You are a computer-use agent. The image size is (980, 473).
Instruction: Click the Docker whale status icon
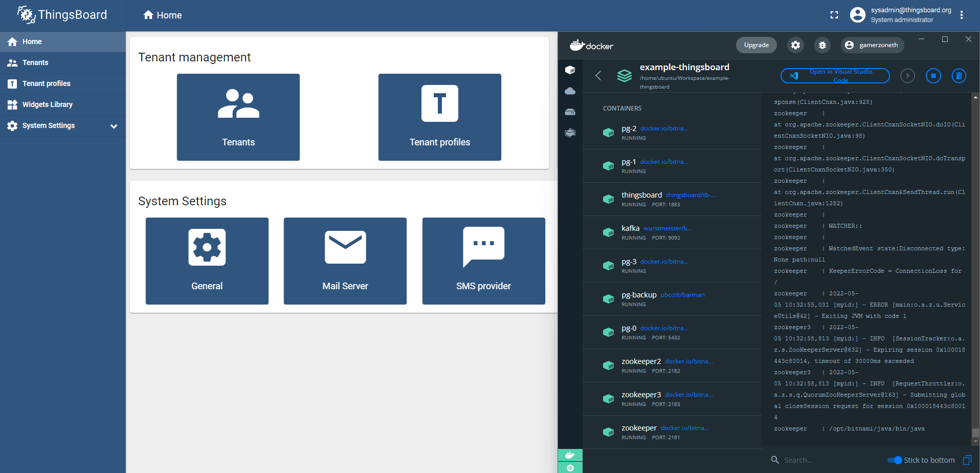point(570,455)
